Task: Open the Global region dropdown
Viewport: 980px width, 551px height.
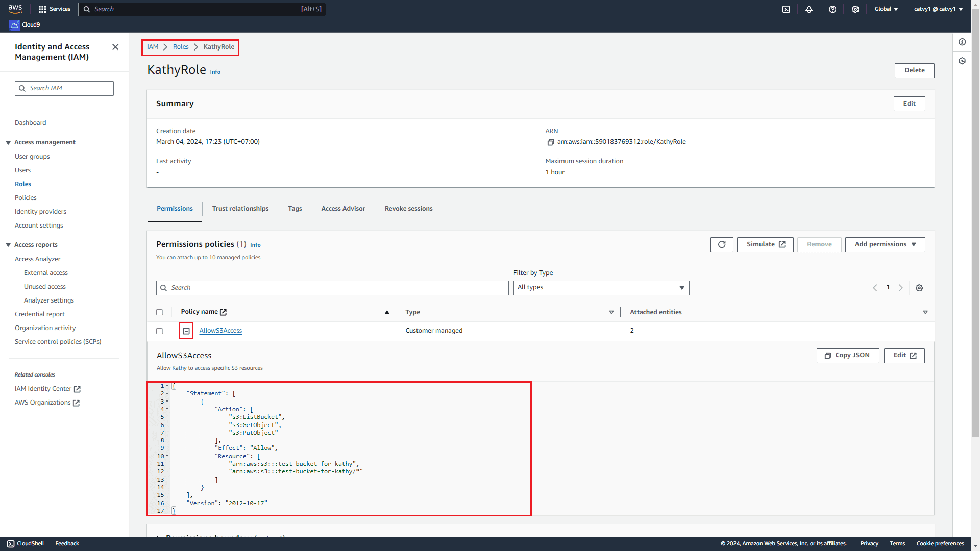Action: click(x=886, y=9)
